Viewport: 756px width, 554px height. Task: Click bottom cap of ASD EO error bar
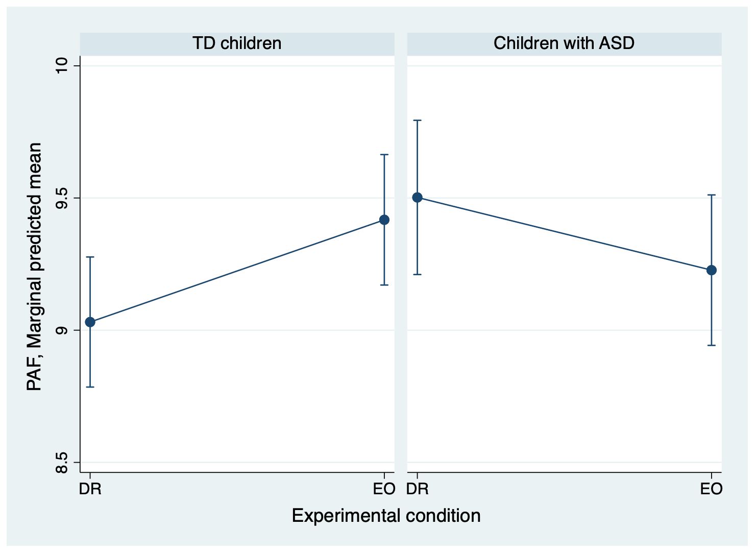712,345
